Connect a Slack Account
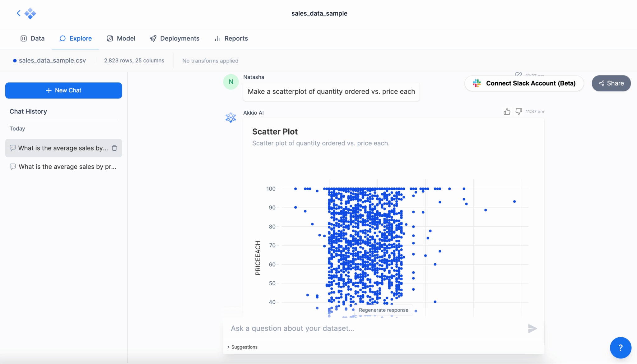The height and width of the screenshot is (364, 637). point(524,83)
